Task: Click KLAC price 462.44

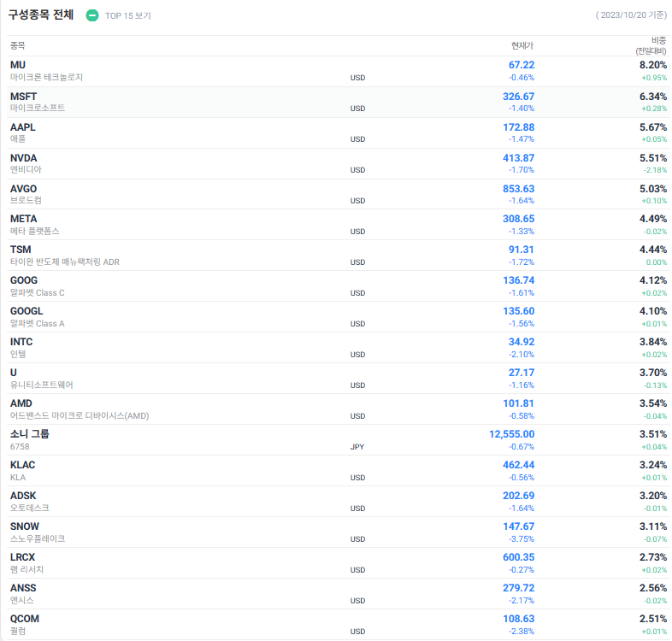Action: tap(519, 466)
